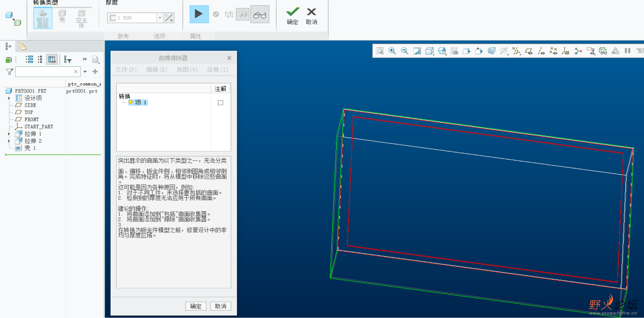Click the resume play button

coord(199,14)
